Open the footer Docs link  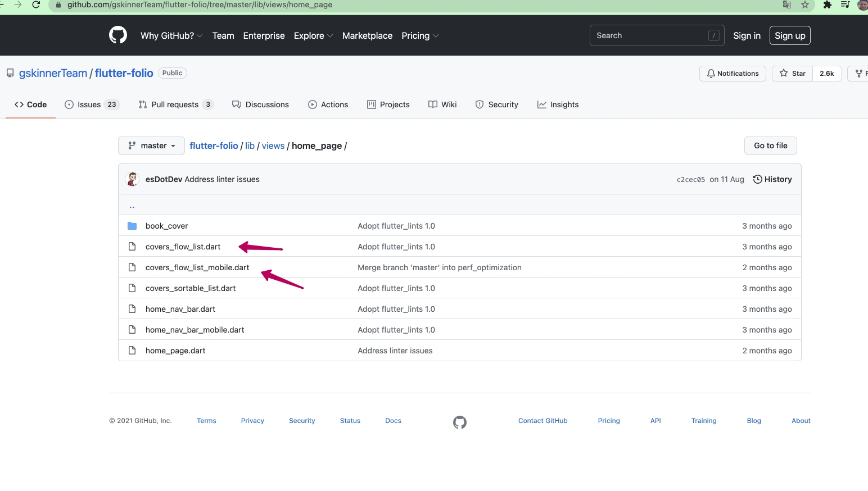[x=393, y=421]
